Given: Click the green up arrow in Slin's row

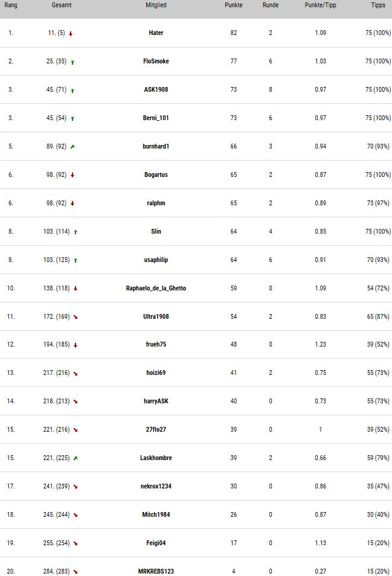Looking at the screenshot, I should (76, 232).
